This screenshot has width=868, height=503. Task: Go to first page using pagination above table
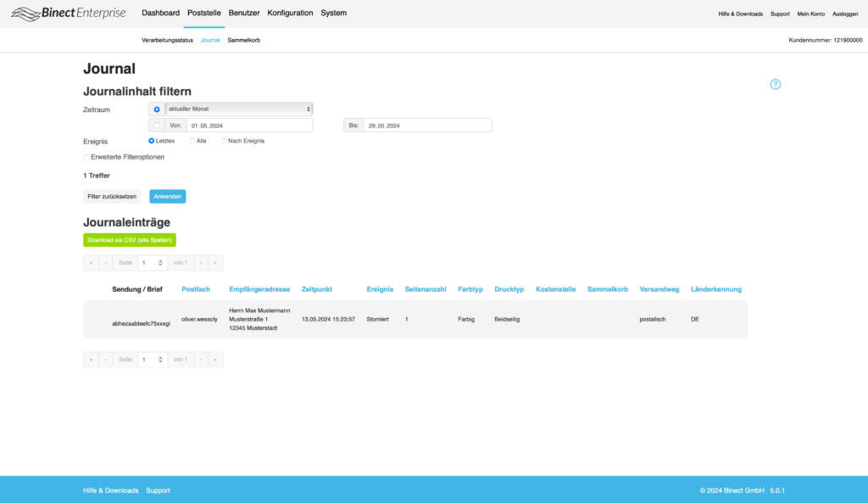click(91, 263)
